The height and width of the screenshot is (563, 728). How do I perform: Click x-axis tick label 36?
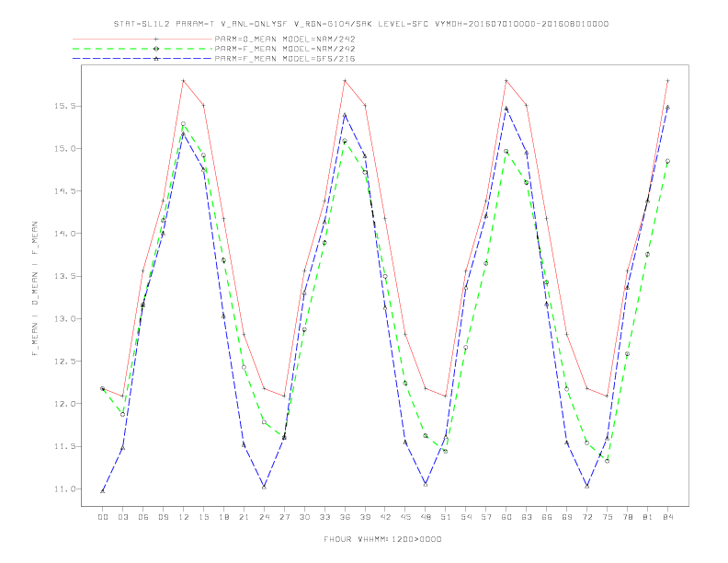pos(345,517)
